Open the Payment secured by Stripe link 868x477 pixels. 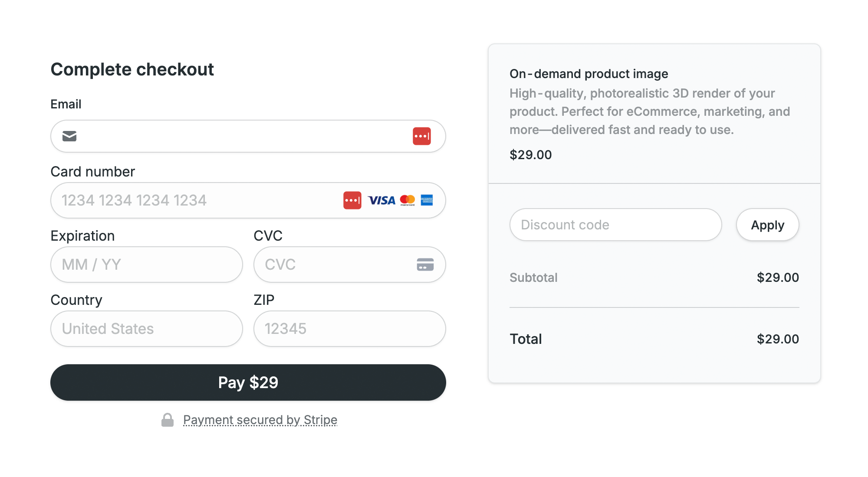260,420
